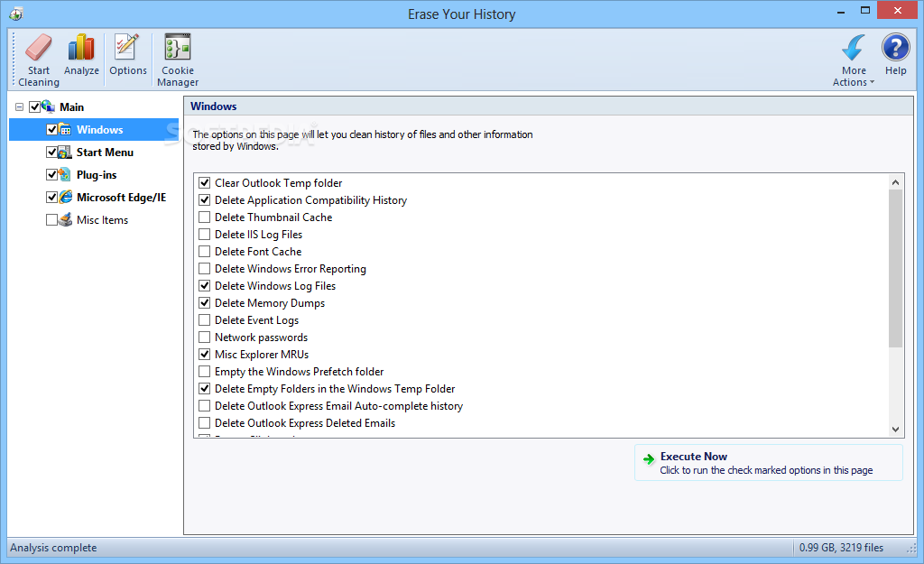Close the Erase Your History window
Image resolution: width=924 pixels, height=564 pixels.
tap(898, 10)
